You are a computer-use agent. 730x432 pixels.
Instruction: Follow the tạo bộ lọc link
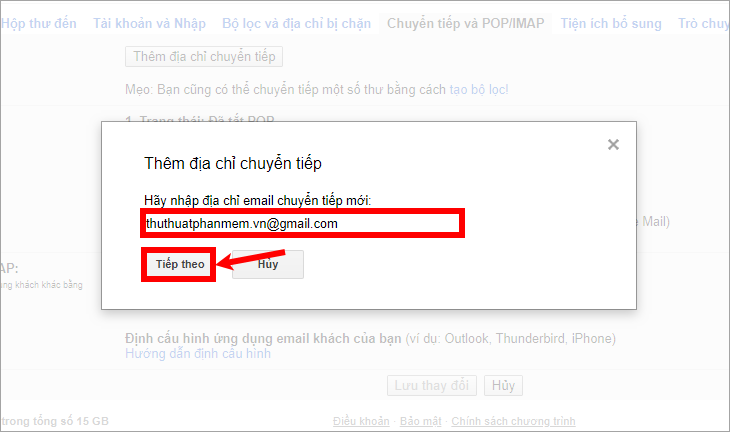pos(479,89)
